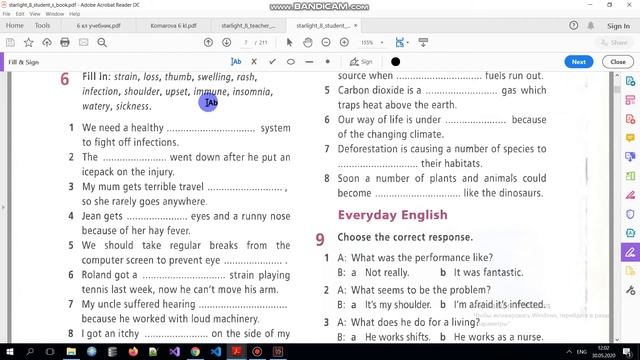Open the Window menu
This screenshot has height=360, width=640.
point(55,14)
